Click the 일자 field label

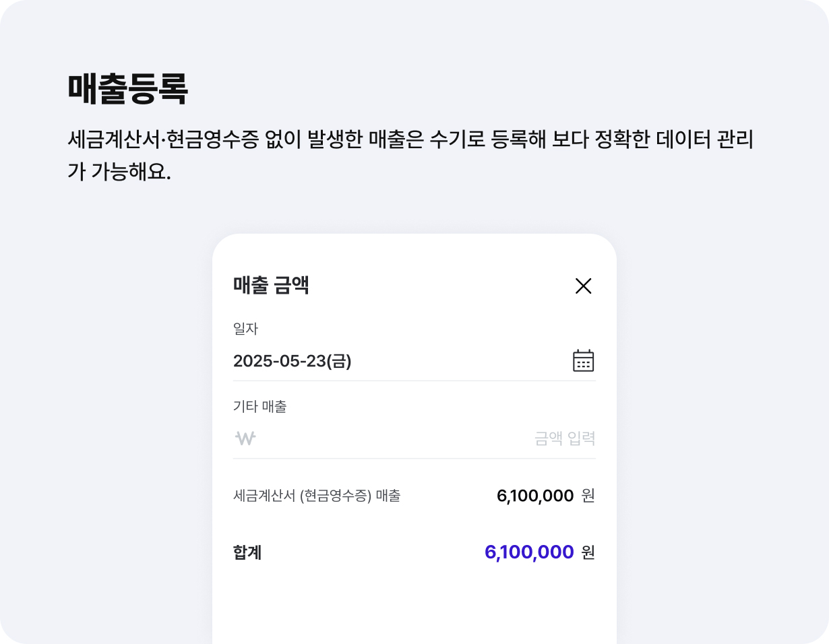coord(245,329)
